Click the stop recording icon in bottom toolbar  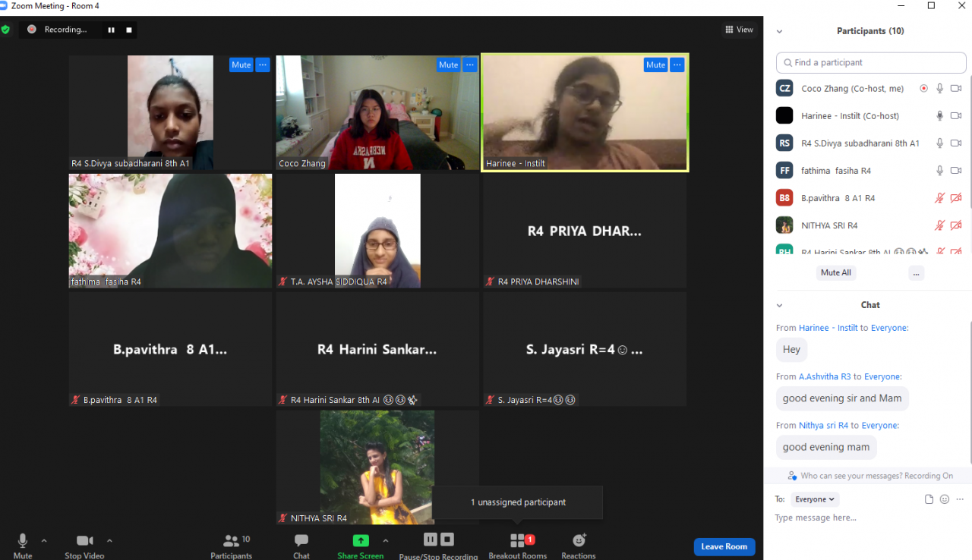coord(447,540)
